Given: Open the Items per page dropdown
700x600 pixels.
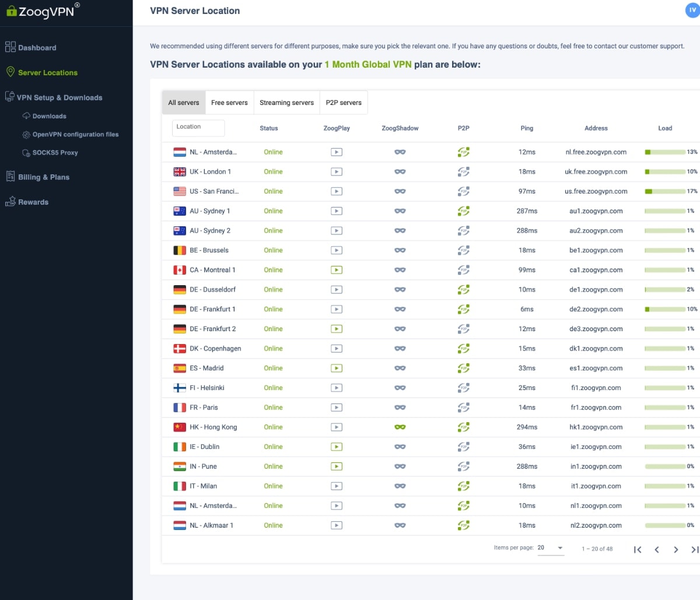Looking at the screenshot, I should (551, 548).
